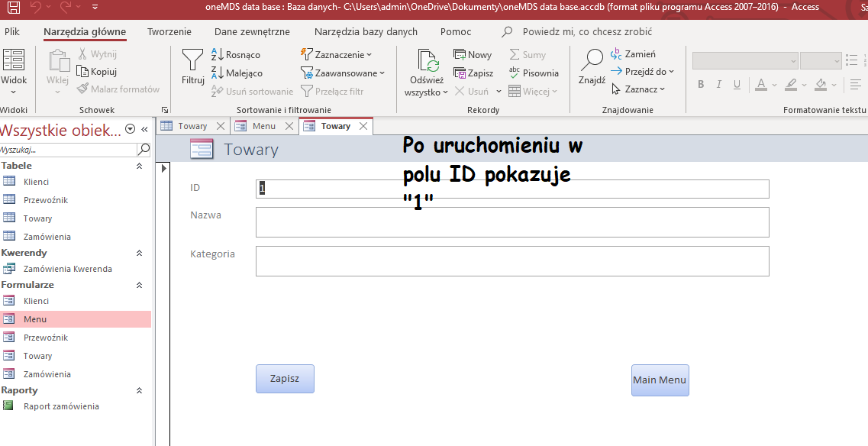Open the Widok dropdown arrow
Viewport: 868px width, 446px height.
pos(14,92)
